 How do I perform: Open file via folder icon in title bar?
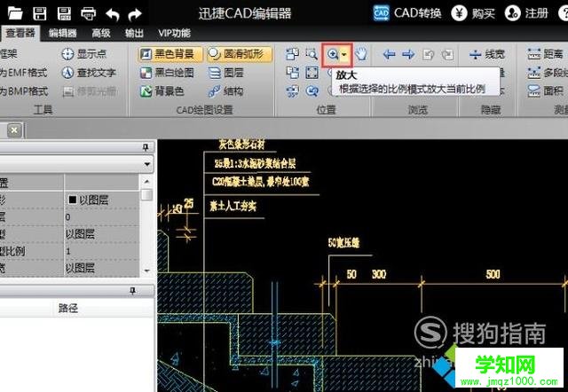point(15,14)
